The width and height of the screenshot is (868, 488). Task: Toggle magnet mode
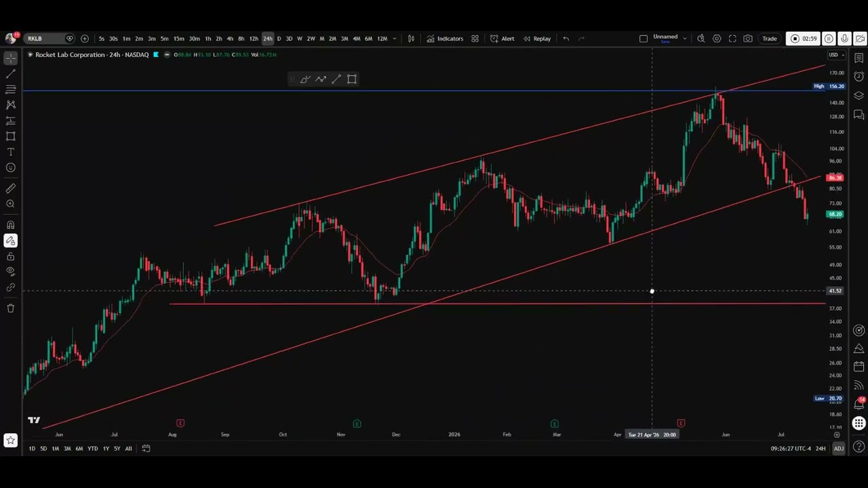(11, 225)
